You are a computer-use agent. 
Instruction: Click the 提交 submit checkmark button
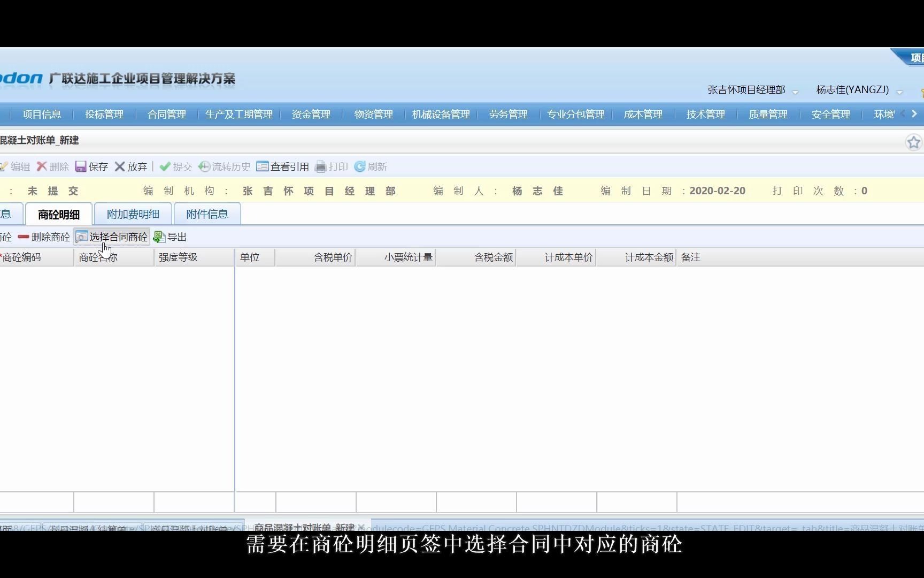click(x=176, y=166)
